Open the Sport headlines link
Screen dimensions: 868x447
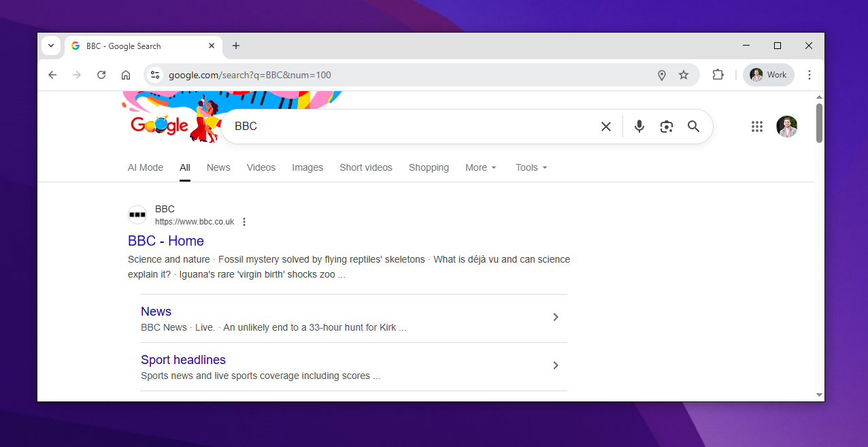click(183, 360)
